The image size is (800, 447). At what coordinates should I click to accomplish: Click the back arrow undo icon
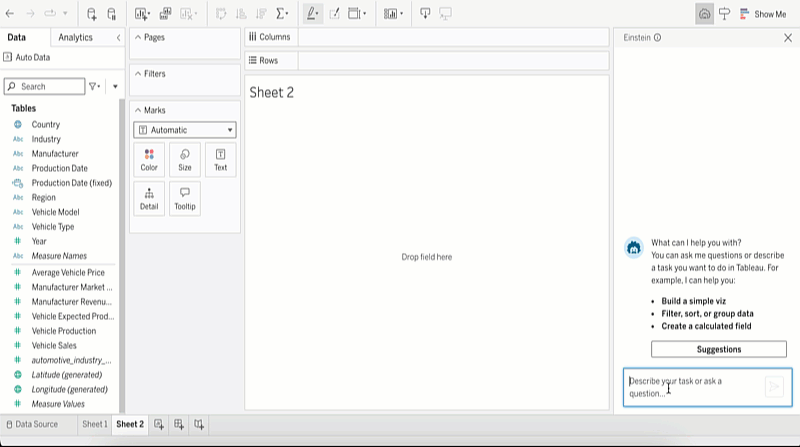point(10,14)
